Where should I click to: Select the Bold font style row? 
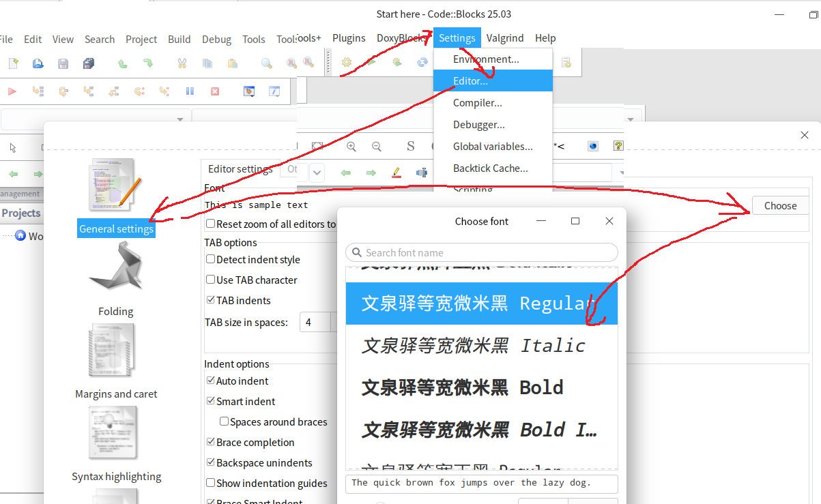[x=482, y=387]
